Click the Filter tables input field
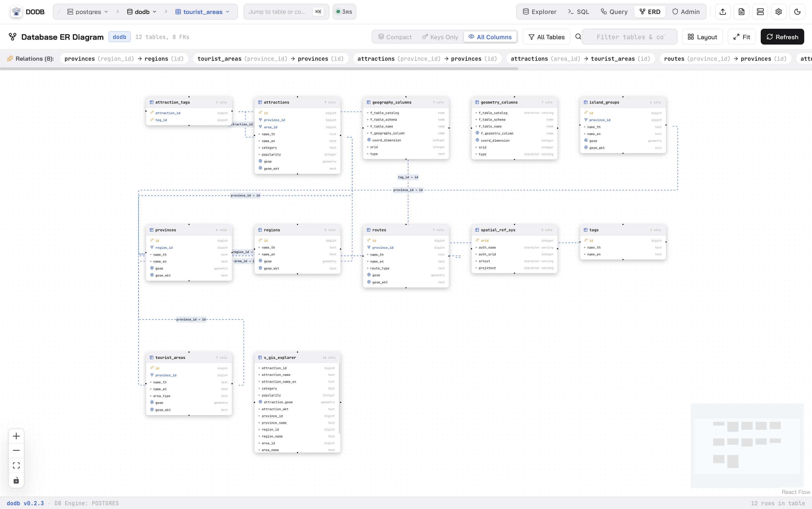This screenshot has width=812, height=509. (x=629, y=37)
